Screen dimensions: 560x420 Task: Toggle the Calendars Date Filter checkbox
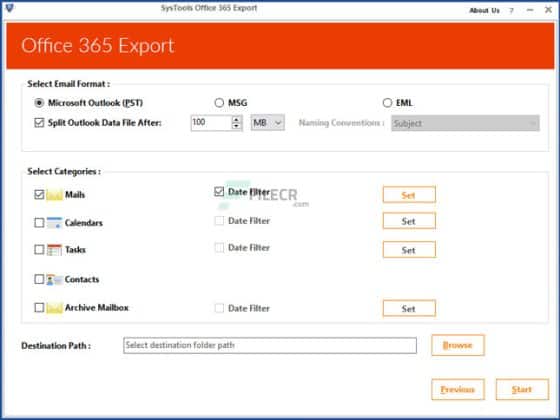tap(219, 221)
